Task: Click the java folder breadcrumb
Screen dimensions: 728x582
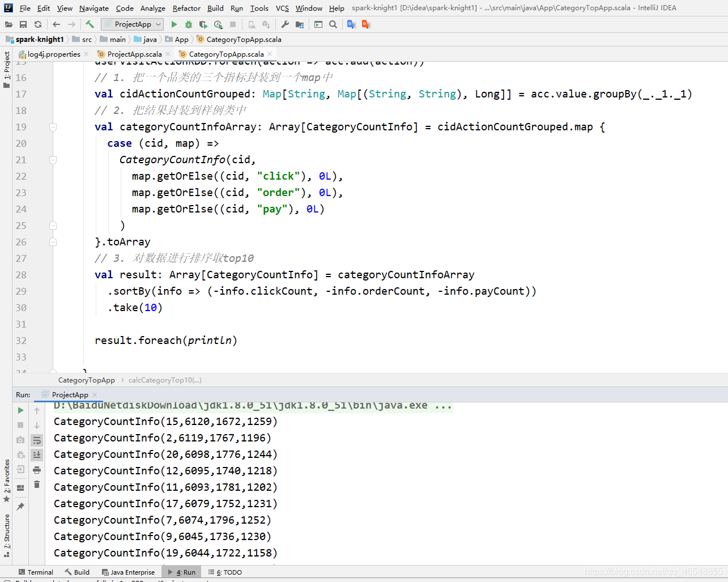Action: pyautogui.click(x=146, y=40)
